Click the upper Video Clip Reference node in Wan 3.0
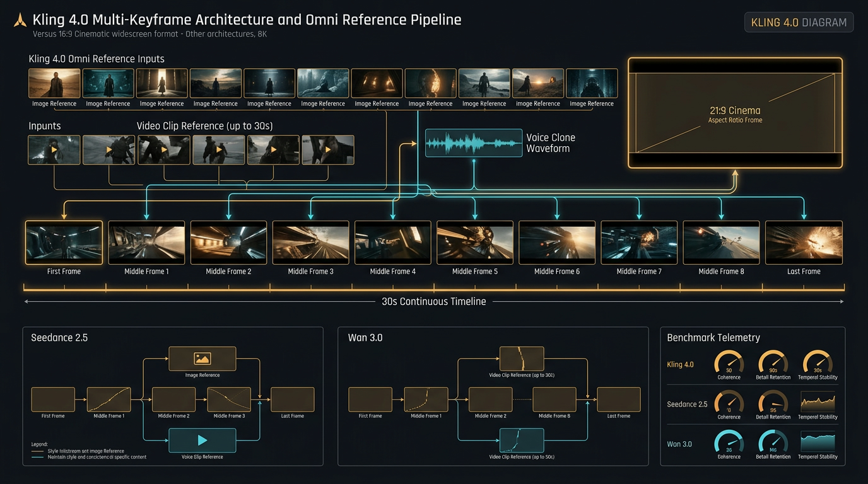Image resolution: width=868 pixels, height=484 pixels. point(522,359)
